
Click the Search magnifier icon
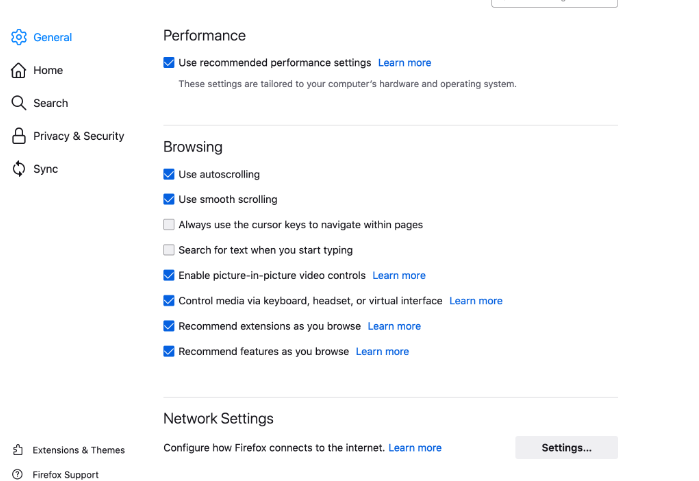click(18, 103)
